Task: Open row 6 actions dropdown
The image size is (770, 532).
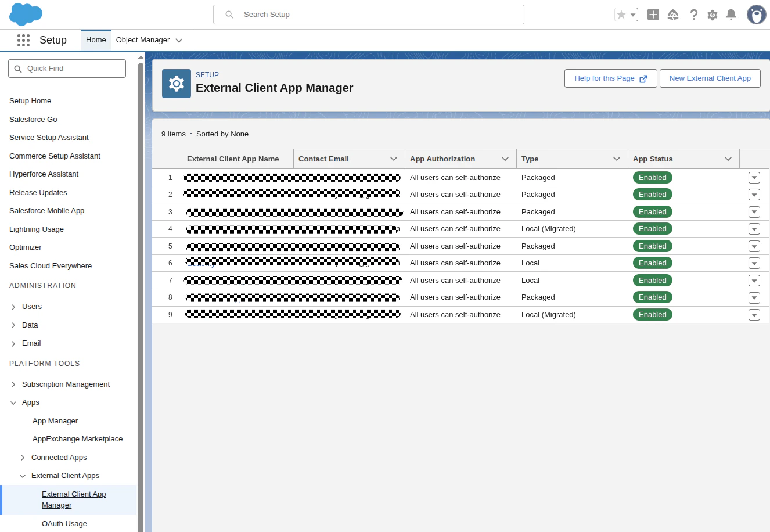Action: point(754,263)
